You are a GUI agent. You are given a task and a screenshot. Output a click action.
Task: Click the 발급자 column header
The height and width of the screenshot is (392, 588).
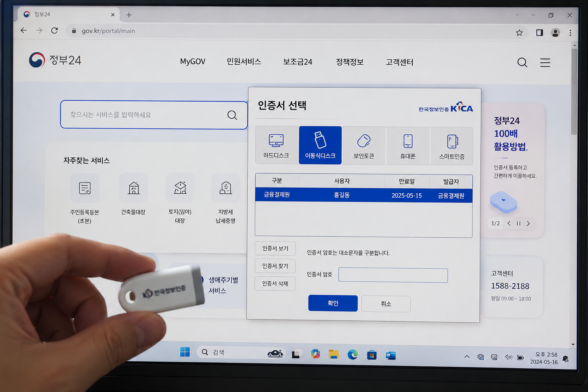tap(451, 181)
